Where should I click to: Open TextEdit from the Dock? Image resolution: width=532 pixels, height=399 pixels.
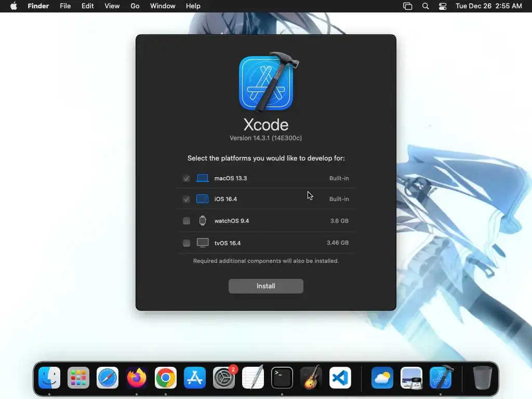[253, 377]
